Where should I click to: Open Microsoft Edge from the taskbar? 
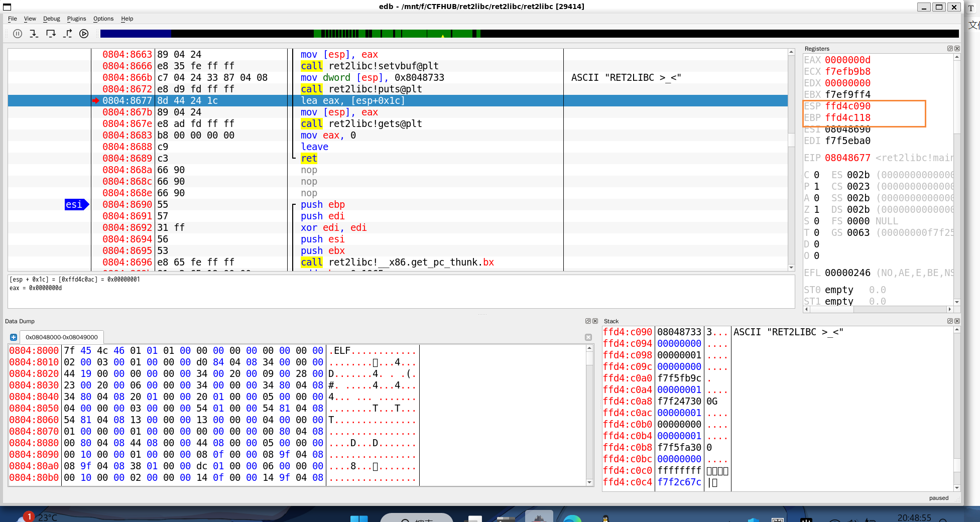pyautogui.click(x=572, y=518)
